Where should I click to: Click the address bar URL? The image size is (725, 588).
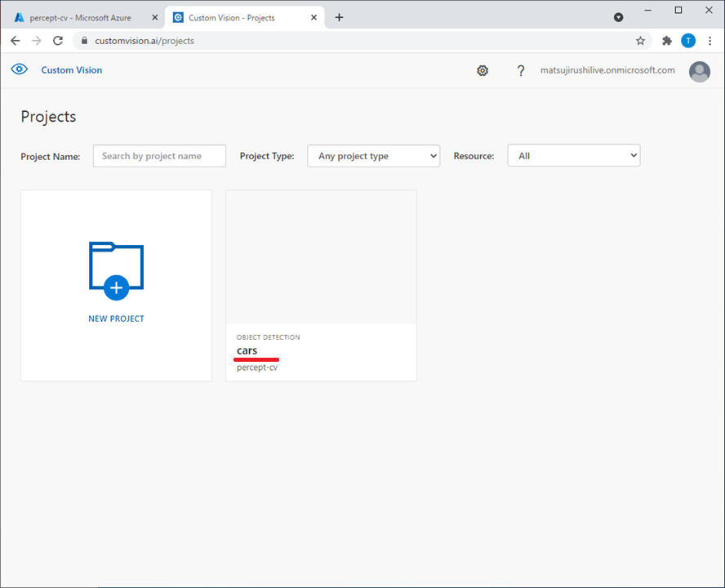(x=145, y=41)
